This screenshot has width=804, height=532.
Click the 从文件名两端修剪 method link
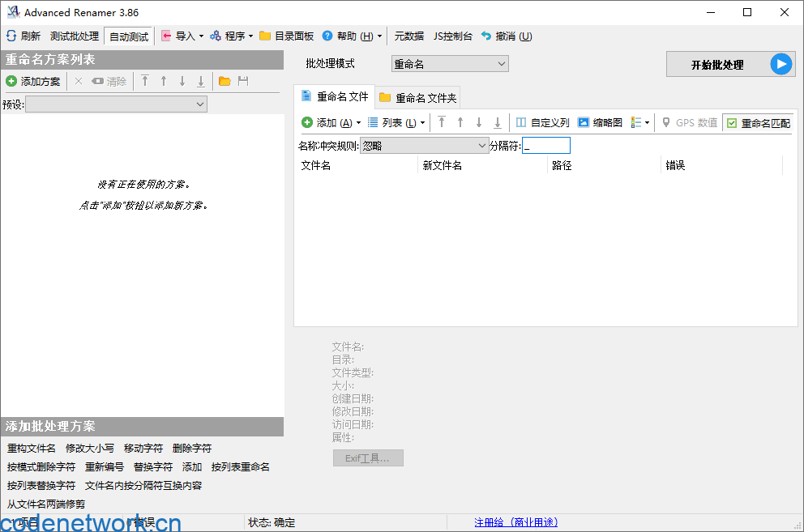pyautogui.click(x=46, y=504)
